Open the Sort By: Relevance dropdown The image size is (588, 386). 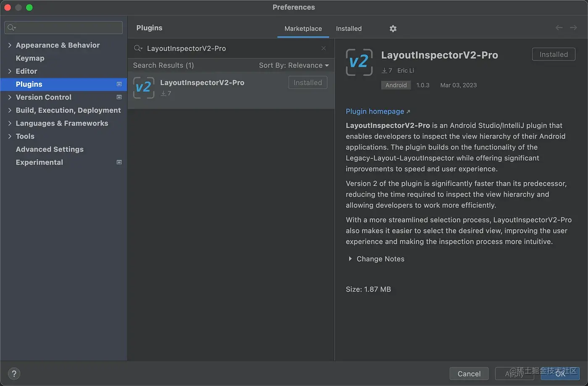tap(294, 65)
